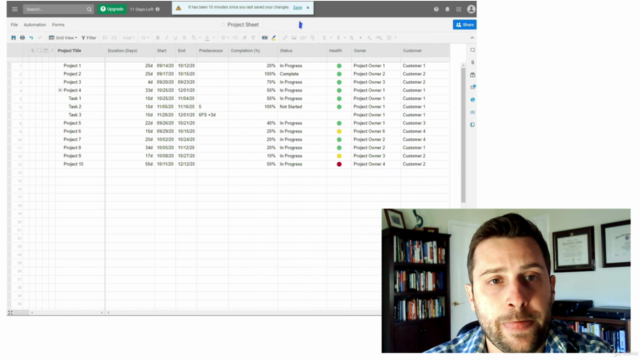Screen dimensions: 640x360
Task: Click the Filter button
Action: point(89,38)
